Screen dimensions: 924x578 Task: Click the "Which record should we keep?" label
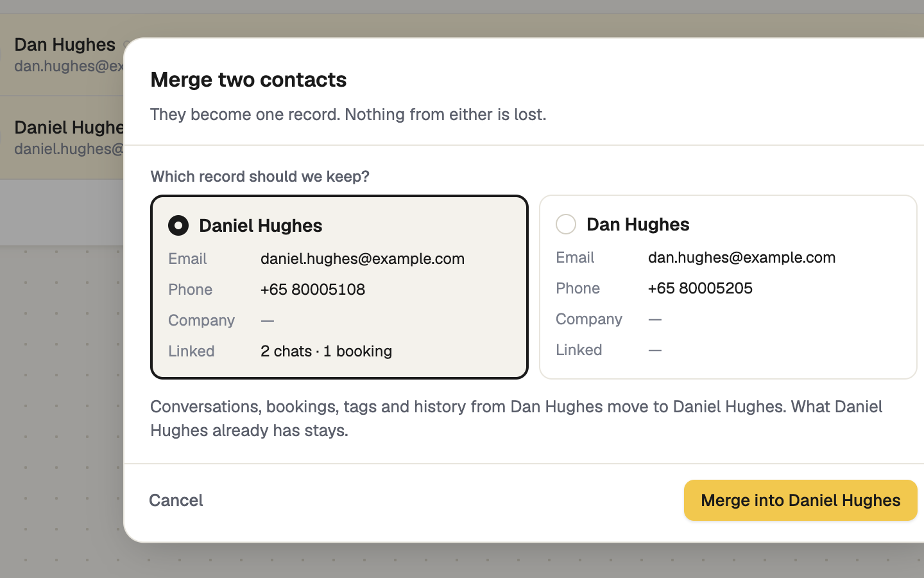[x=260, y=177]
